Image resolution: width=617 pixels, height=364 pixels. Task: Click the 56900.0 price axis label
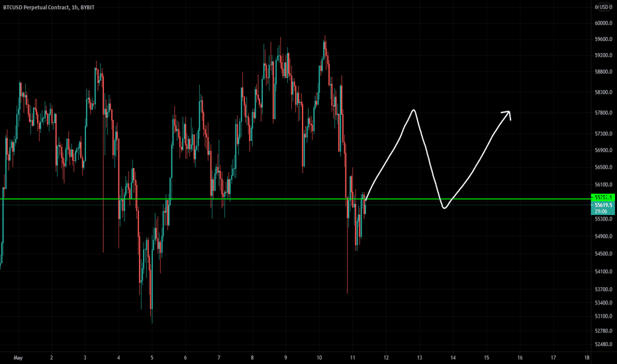coord(603,150)
